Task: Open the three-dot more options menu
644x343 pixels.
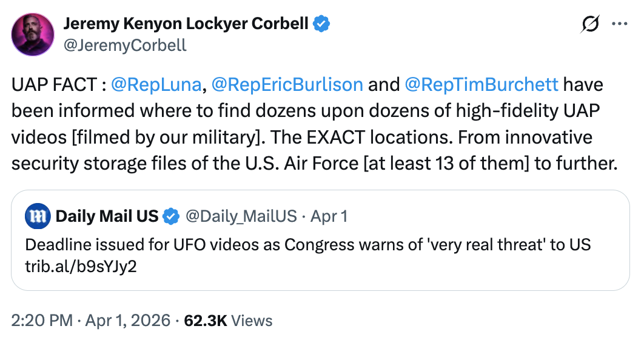Action: point(619,25)
